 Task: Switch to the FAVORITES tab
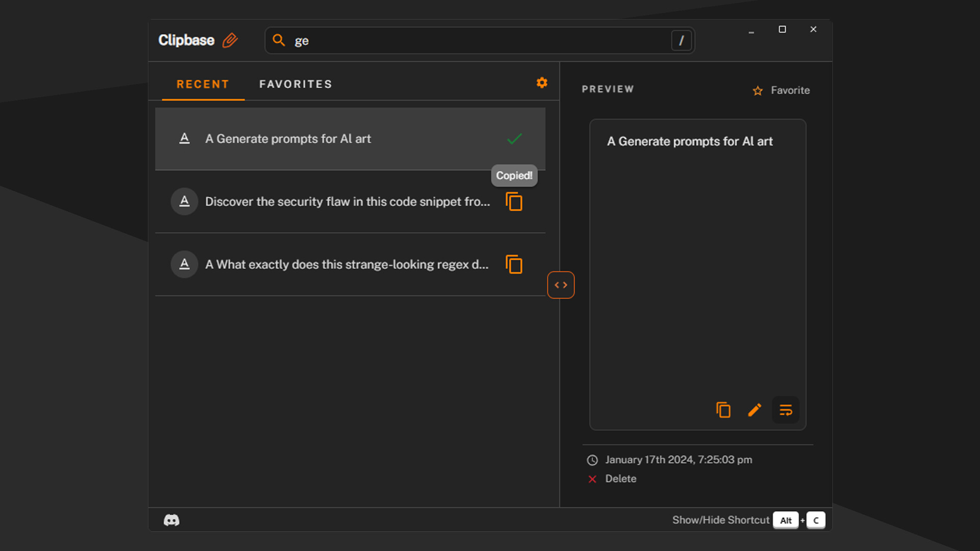[x=295, y=84]
